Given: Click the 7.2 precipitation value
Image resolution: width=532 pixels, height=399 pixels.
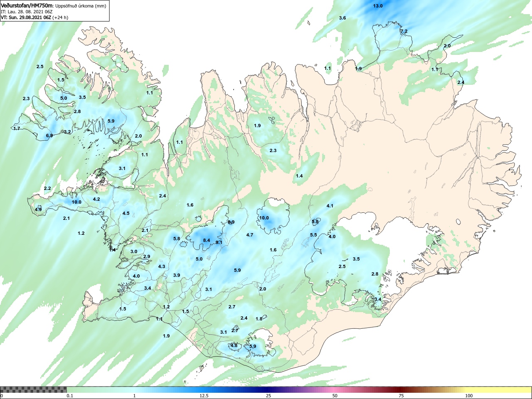Looking at the screenshot, I should click(x=404, y=31).
